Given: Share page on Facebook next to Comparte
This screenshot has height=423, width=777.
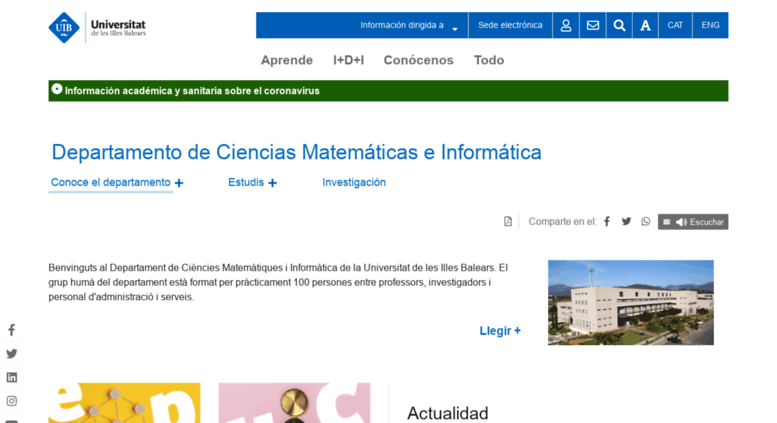Looking at the screenshot, I should (607, 221).
